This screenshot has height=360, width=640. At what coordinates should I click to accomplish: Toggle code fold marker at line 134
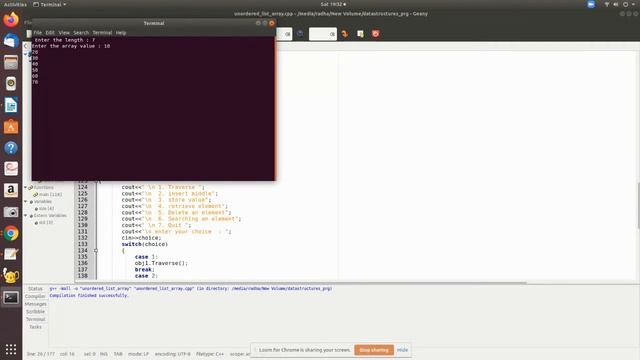(x=96, y=251)
